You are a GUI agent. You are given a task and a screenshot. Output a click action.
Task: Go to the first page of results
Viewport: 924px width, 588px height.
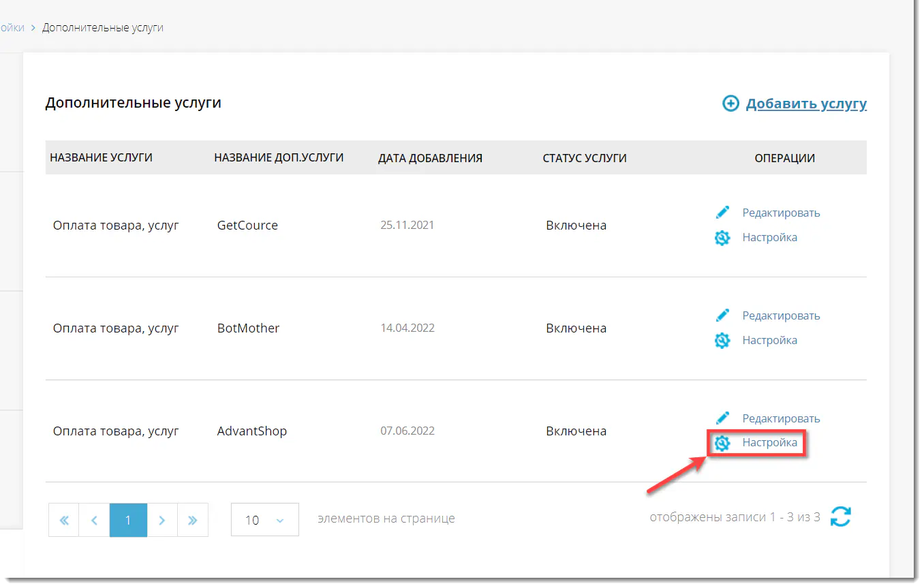64,521
